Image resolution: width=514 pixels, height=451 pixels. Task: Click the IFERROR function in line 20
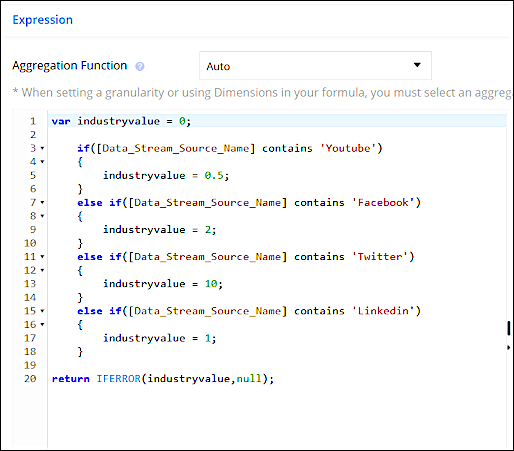tap(119, 379)
